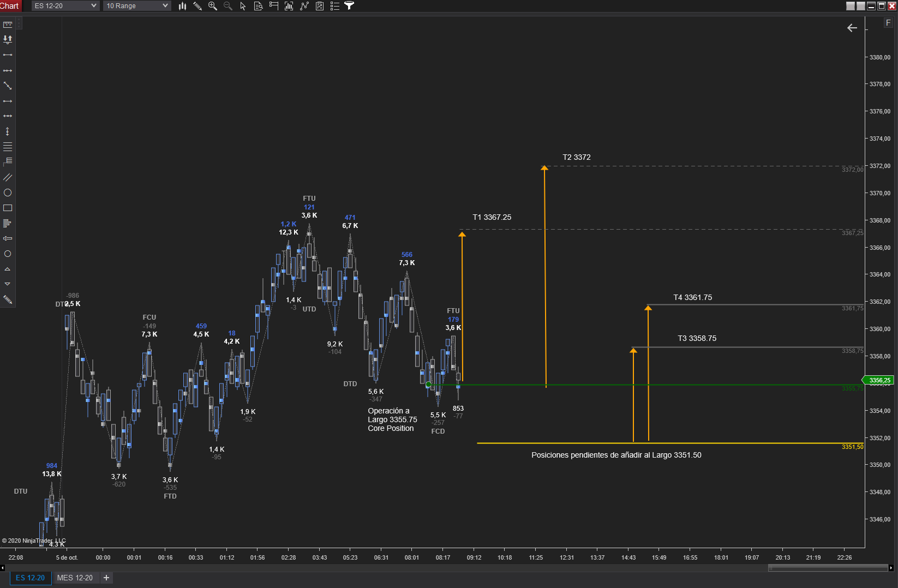Toggle the F fixed scale button

(x=888, y=23)
